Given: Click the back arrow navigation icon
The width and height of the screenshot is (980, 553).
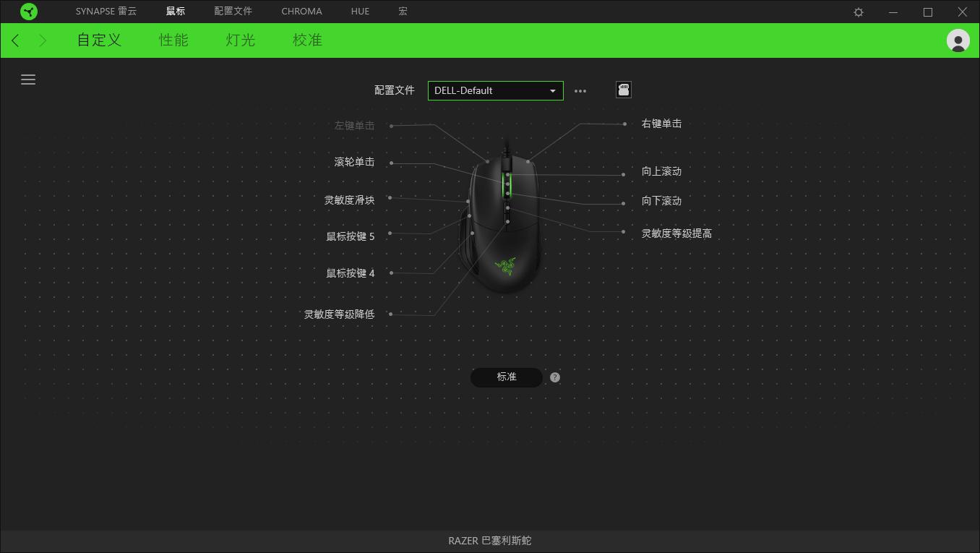Looking at the screenshot, I should [x=14, y=40].
